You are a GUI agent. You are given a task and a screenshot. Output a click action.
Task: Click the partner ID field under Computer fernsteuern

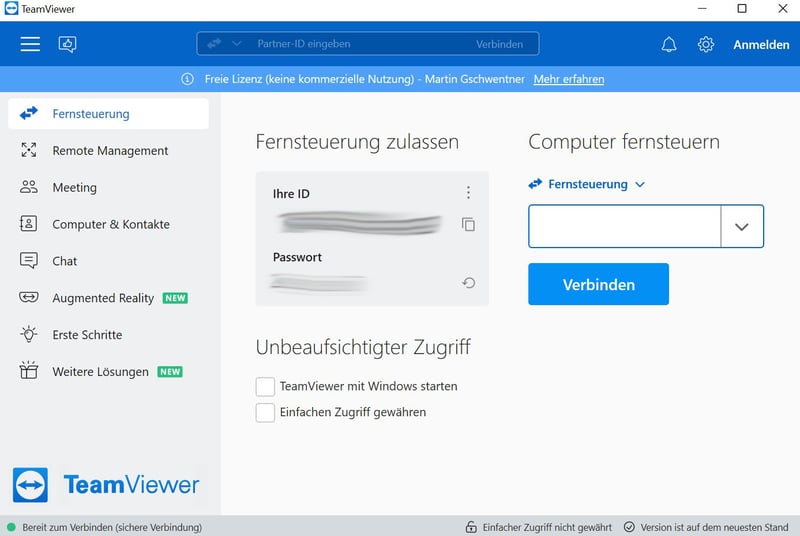(x=624, y=227)
